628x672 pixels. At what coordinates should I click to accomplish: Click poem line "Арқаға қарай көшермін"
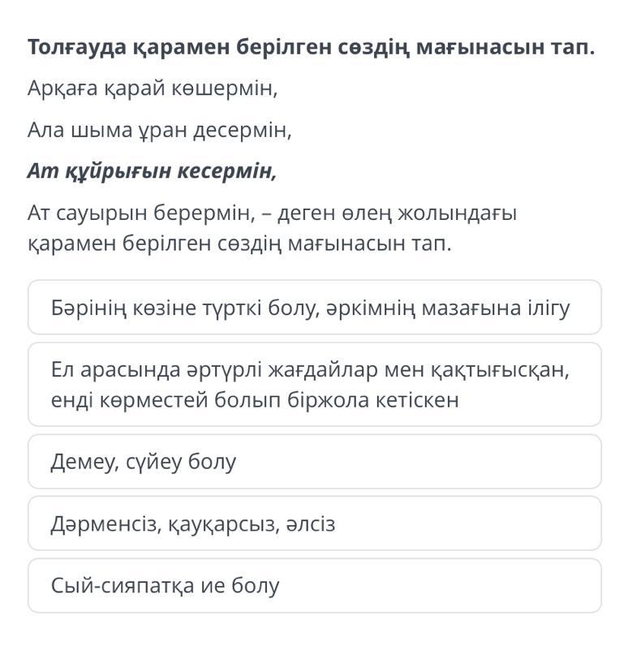point(153,88)
